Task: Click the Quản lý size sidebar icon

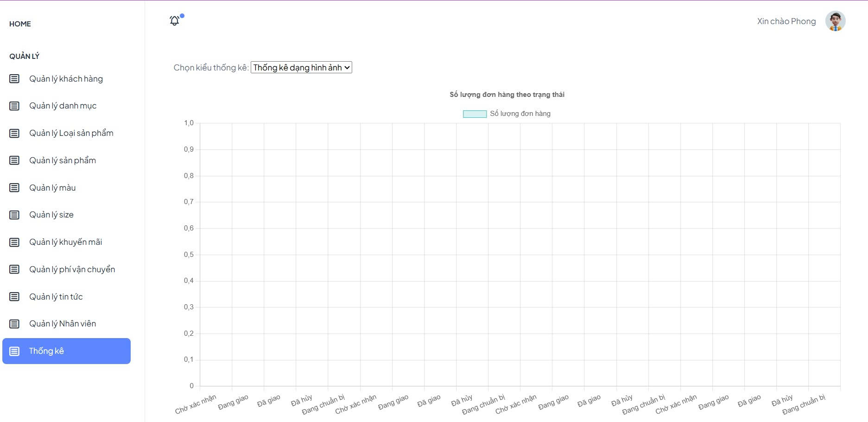Action: point(13,214)
